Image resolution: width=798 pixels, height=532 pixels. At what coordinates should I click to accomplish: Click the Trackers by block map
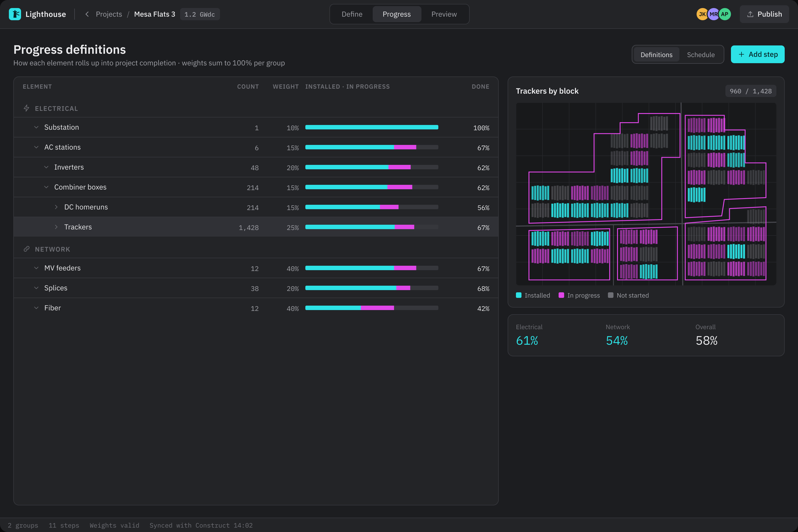click(646, 194)
